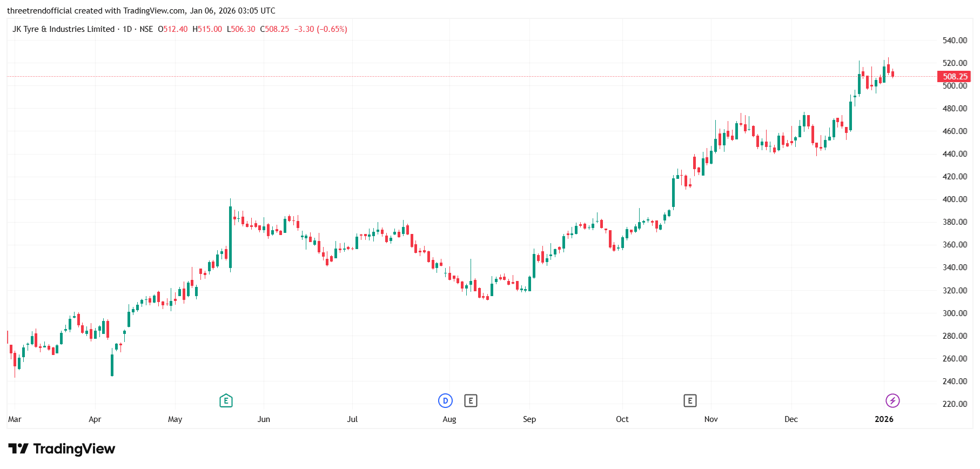Click the Dec label on time axis
Viewport: 980px width, 469px height.
(791, 419)
